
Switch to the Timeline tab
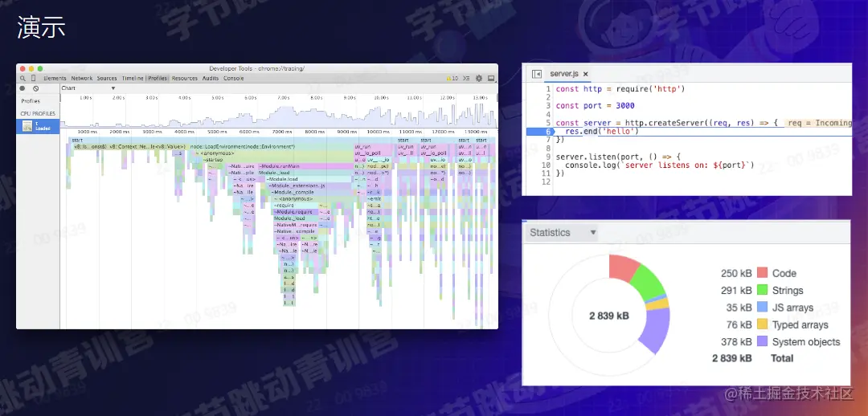point(133,79)
